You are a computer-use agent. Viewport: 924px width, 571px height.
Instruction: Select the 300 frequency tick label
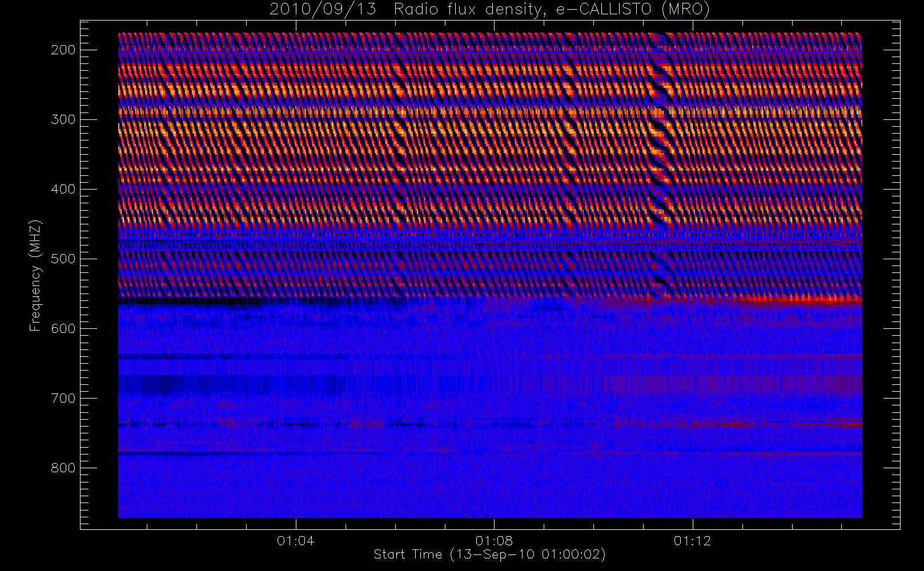tap(63, 119)
